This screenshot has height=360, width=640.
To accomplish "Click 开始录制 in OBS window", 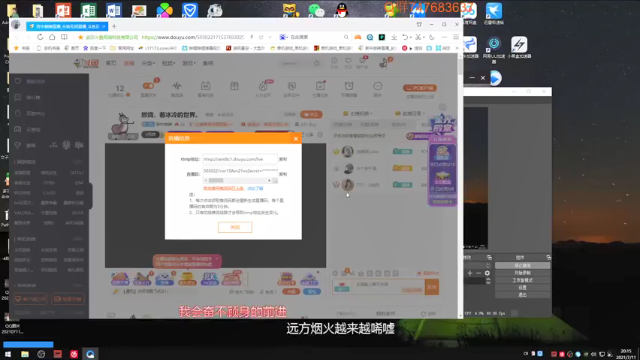I will click(522, 273).
